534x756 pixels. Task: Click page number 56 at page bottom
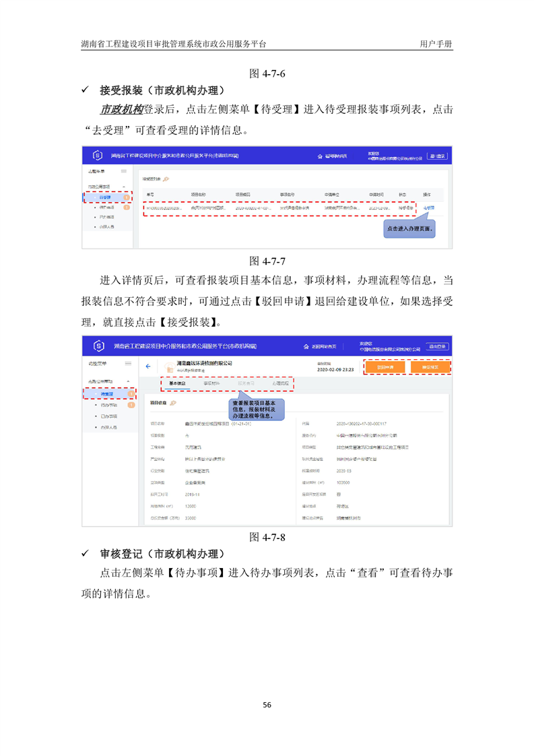[x=267, y=705]
